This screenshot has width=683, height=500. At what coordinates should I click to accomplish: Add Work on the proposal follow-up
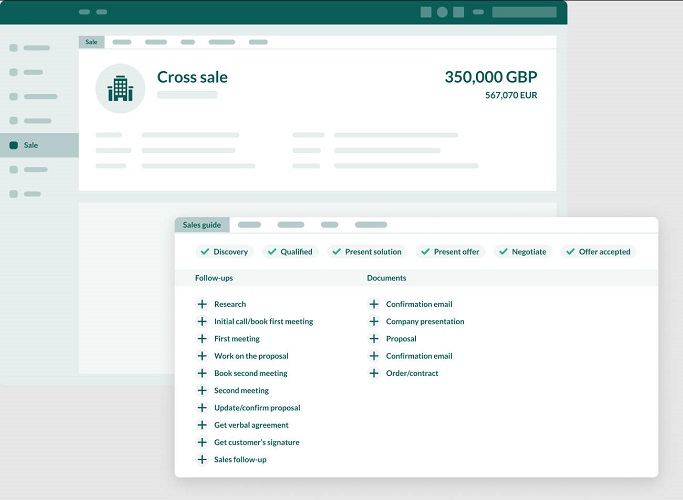click(202, 356)
